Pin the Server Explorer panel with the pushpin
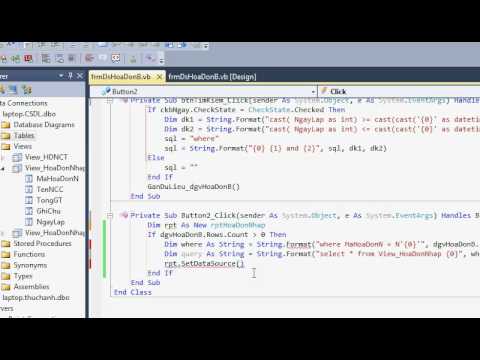Image resolution: width=480 pixels, height=360 pixels. (70, 76)
